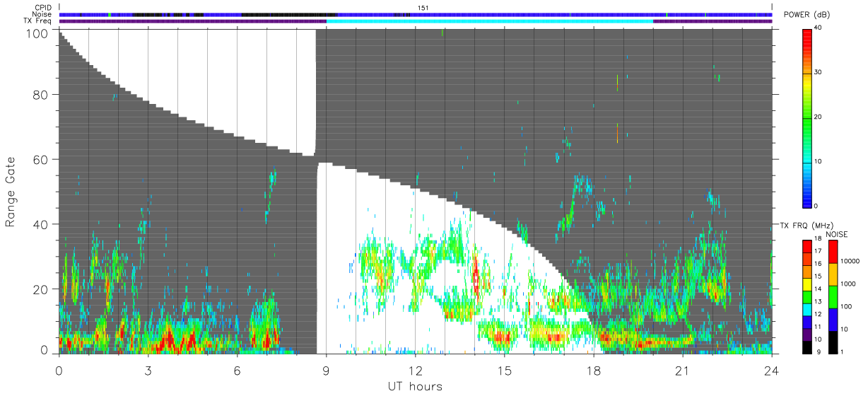
Task: Click the rainbow POWER color bar
Action: coord(807,117)
